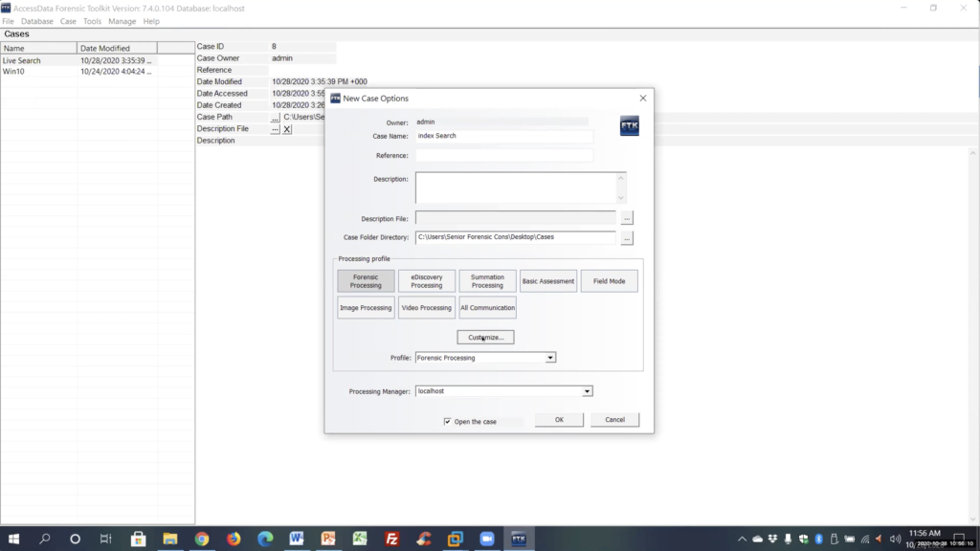Viewport: 980px width, 551px height.
Task: Open the Tools menu
Action: click(x=92, y=21)
